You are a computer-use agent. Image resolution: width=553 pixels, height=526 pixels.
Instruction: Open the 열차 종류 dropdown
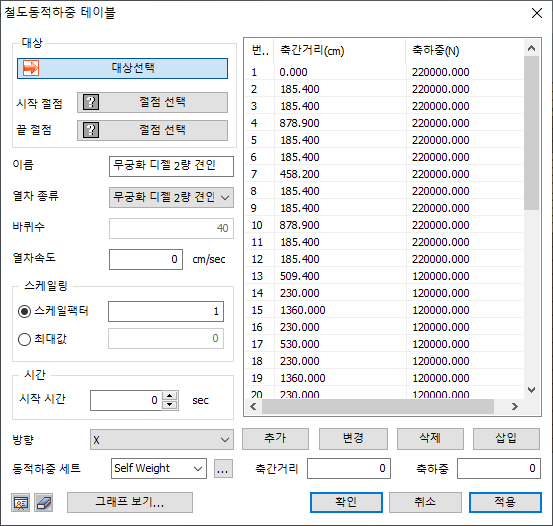point(171,197)
